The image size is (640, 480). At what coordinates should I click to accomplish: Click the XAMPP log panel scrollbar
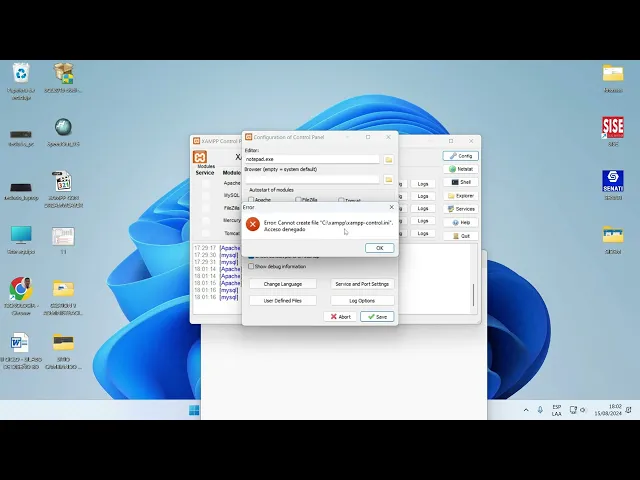coord(473,295)
